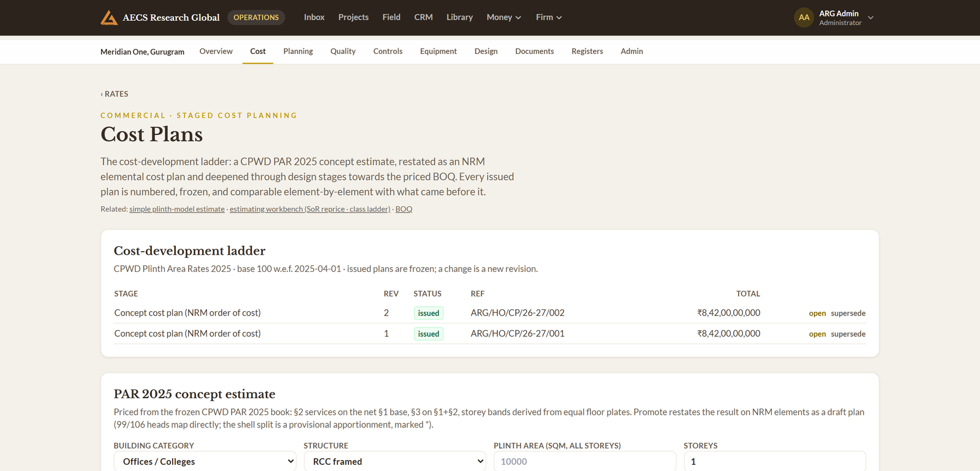Switch to the Documents tab
980x471 pixels.
[x=535, y=51]
